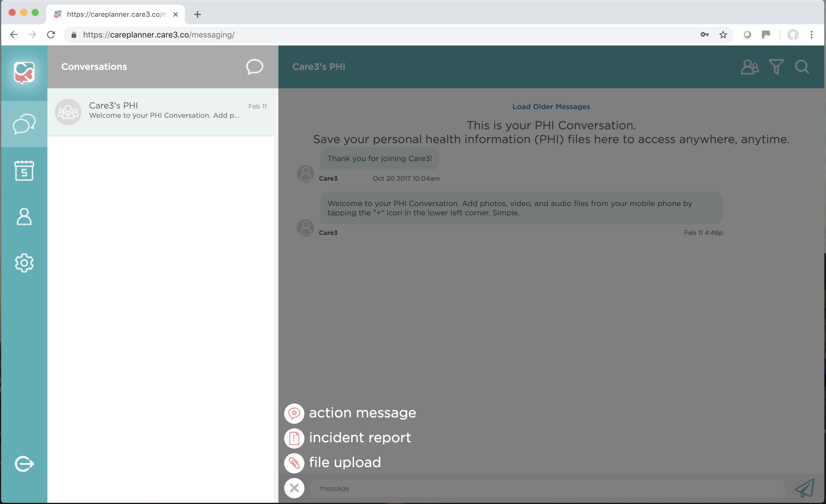This screenshot has width=826, height=504.
Task: Click the round gray extension icon in toolbar
Action: click(747, 35)
